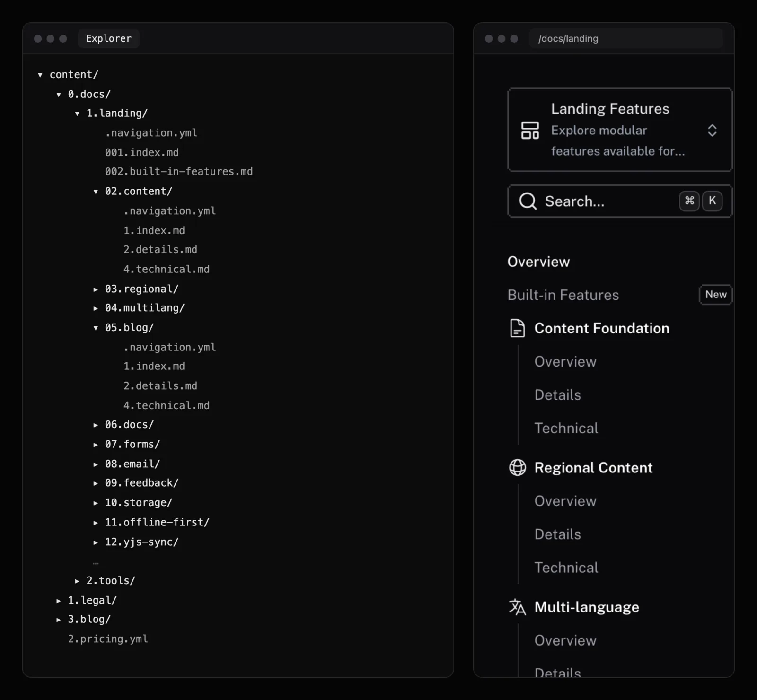Click the 11.offline-first/ folder name
The image size is (757, 700).
[157, 523]
